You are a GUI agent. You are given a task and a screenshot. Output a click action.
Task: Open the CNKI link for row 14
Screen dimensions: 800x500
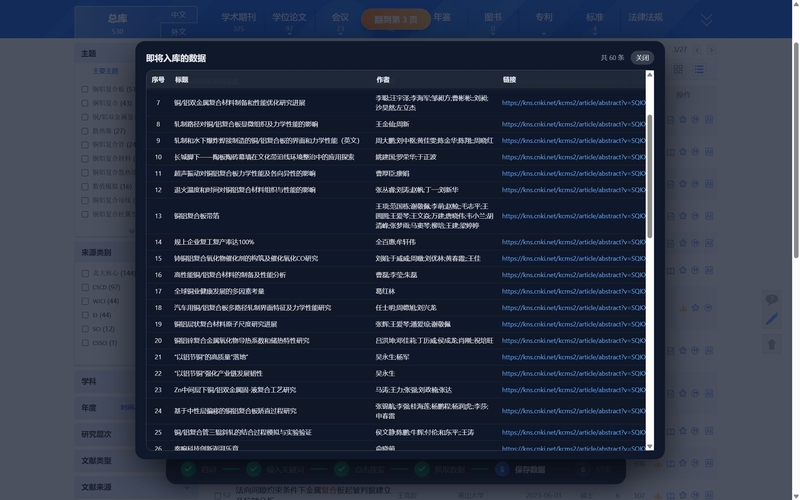click(573, 242)
